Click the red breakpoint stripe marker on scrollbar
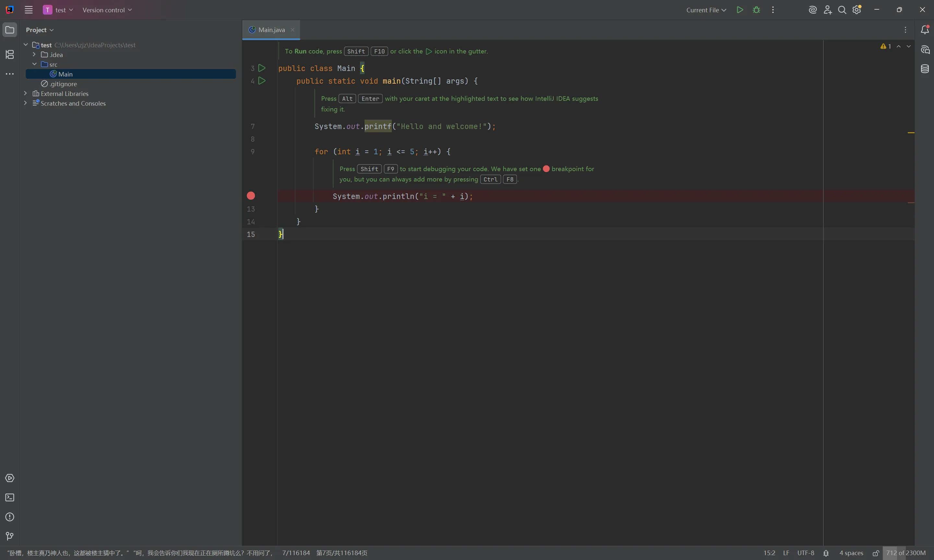The height and width of the screenshot is (560, 934). [911, 203]
